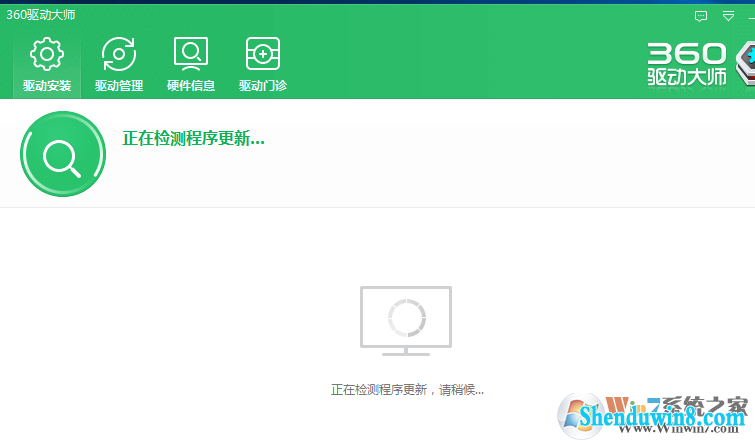Open the 驱动安装 tab
Image resolution: width=755 pixels, height=442 pixels.
(47, 64)
